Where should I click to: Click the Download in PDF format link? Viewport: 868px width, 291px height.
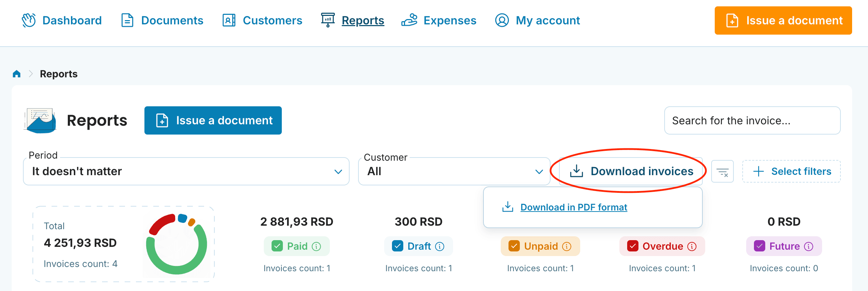pos(573,207)
